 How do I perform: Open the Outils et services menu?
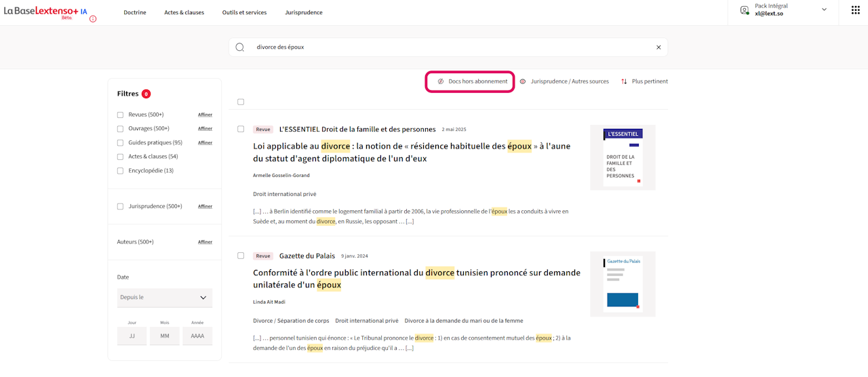[244, 12]
